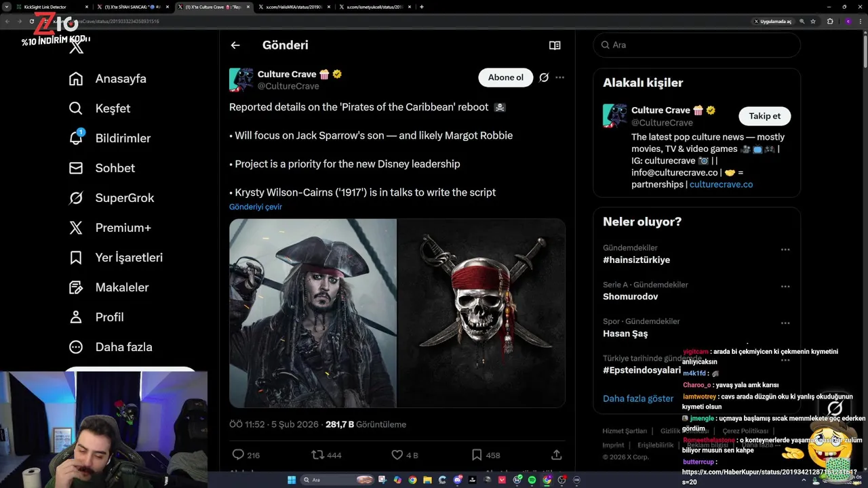Open the reader view icon next to Gönderi

[555, 45]
